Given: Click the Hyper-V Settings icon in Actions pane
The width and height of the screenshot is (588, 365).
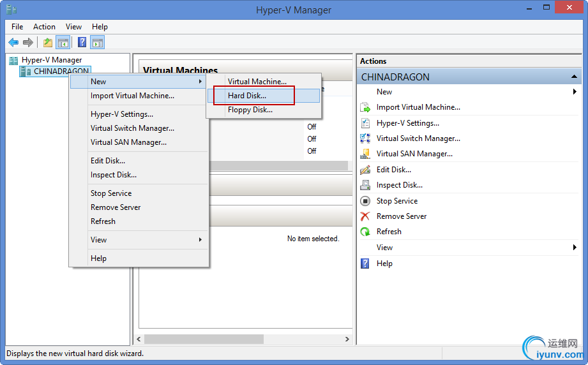Looking at the screenshot, I should [x=365, y=123].
